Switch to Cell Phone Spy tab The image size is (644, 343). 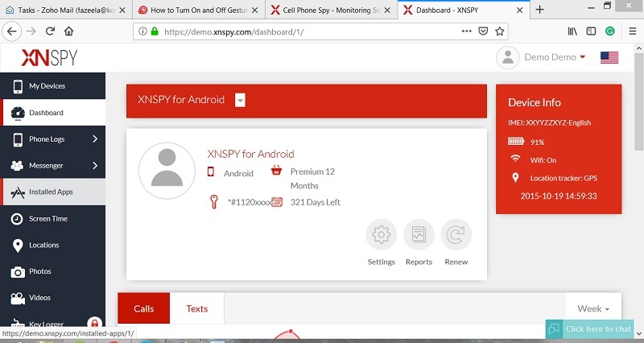332,10
